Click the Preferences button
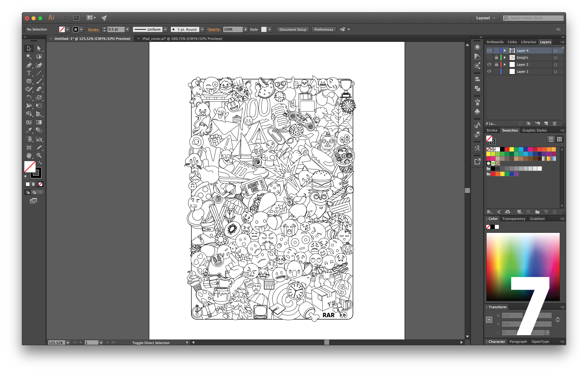The width and height of the screenshot is (588, 375). click(x=324, y=30)
